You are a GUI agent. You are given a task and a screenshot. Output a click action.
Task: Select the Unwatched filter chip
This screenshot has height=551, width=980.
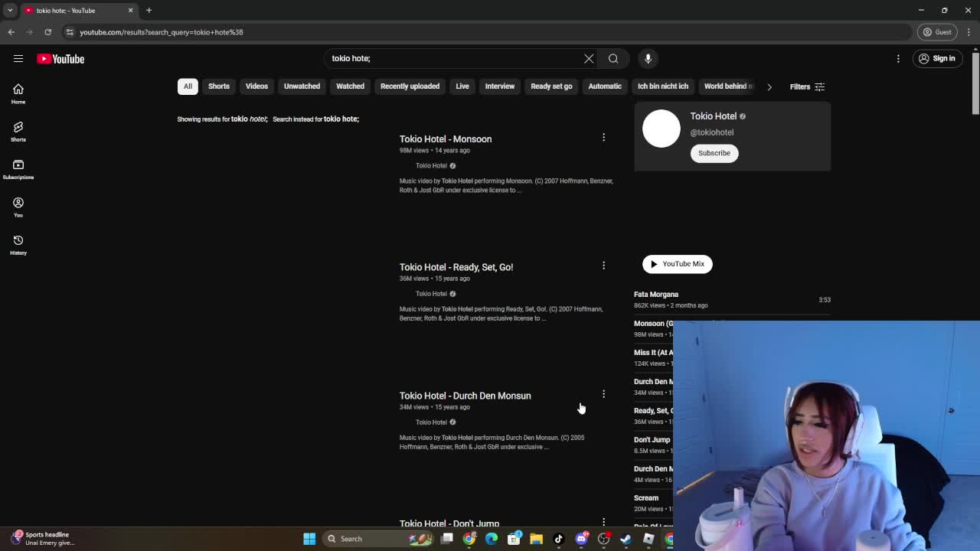point(302,86)
